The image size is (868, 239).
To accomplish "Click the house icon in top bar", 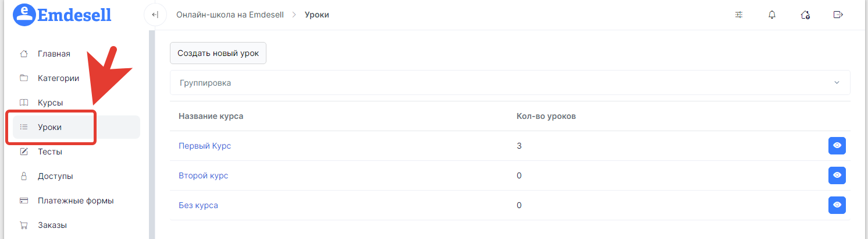I will click(x=805, y=15).
